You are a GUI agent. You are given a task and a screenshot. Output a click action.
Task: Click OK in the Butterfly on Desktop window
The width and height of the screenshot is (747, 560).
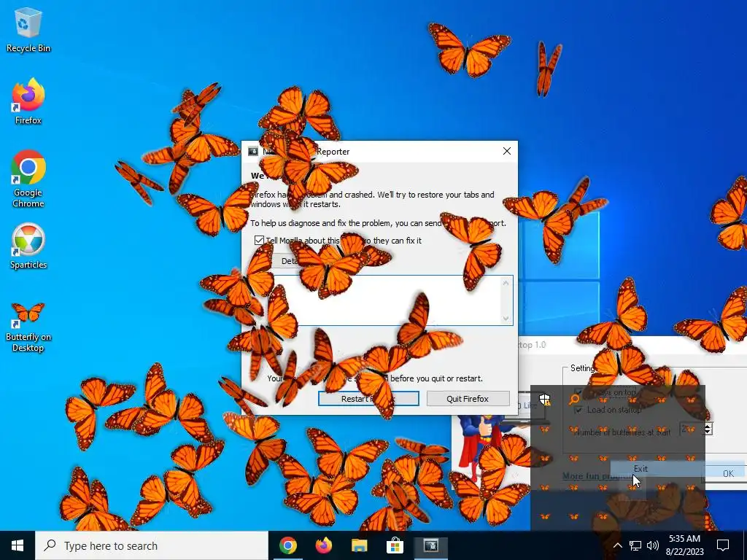click(728, 473)
